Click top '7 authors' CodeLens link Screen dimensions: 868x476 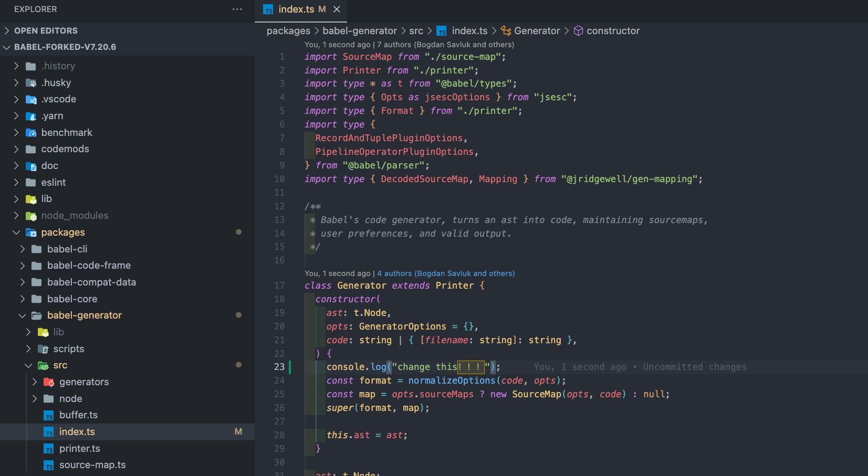[x=445, y=45]
